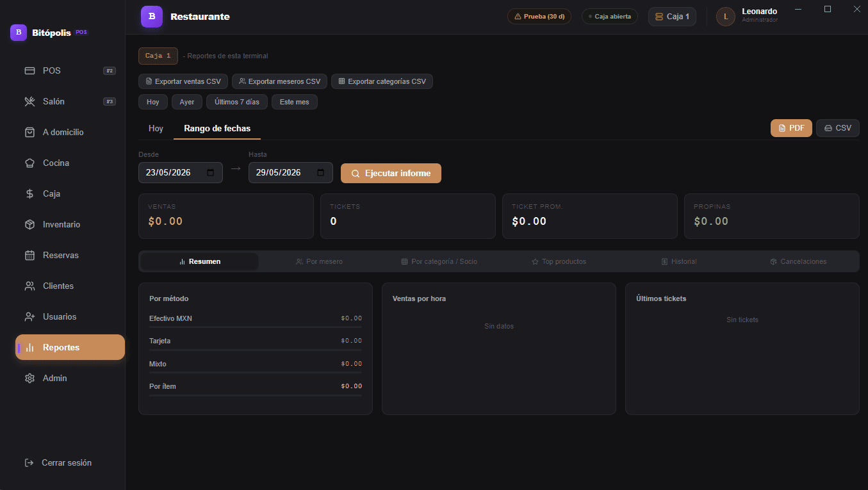Click the Caja abierta status badge

click(610, 17)
